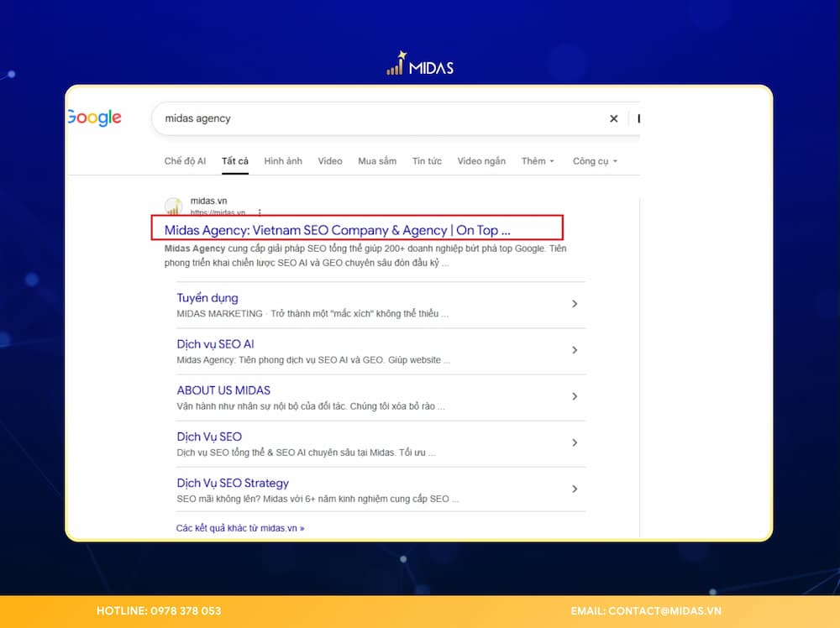Open the three-dot menu beside midas.vn URL

260,212
